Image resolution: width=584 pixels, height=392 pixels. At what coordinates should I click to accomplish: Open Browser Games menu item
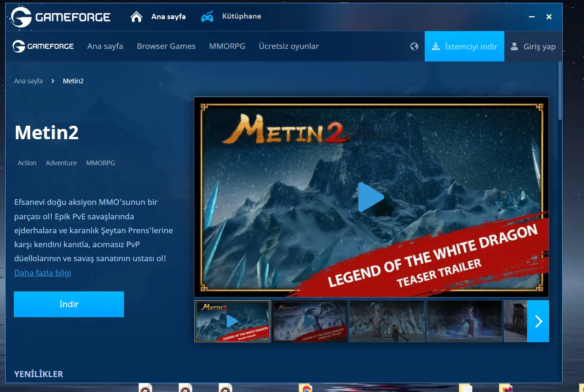coord(166,47)
